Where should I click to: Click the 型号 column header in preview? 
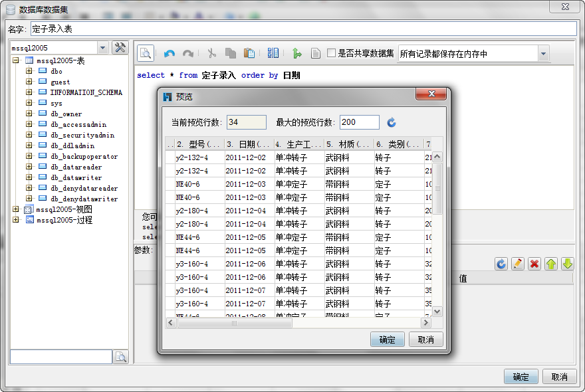199,144
